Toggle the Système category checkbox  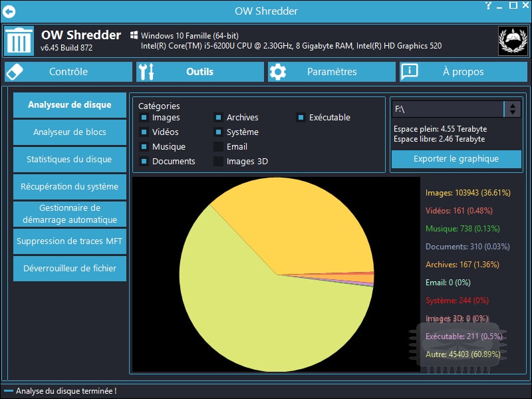coord(219,132)
